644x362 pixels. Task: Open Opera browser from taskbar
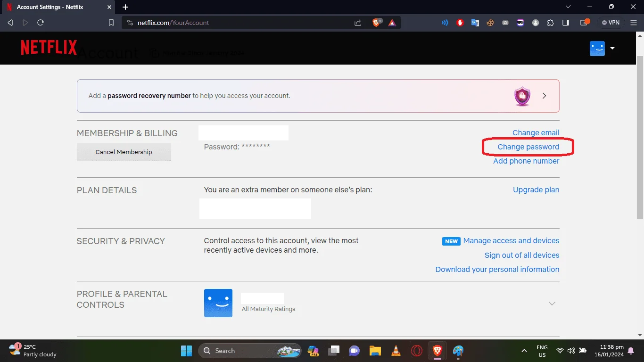(416, 351)
